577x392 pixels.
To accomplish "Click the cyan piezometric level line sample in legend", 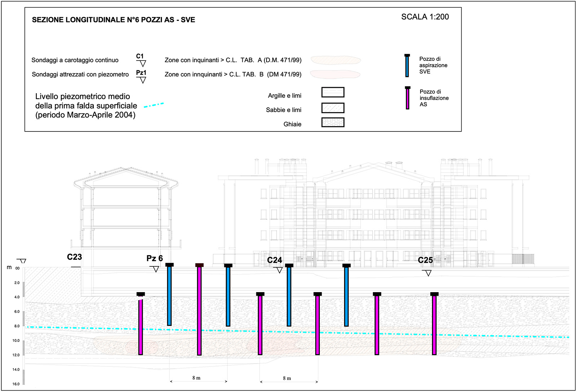I will (x=154, y=105).
